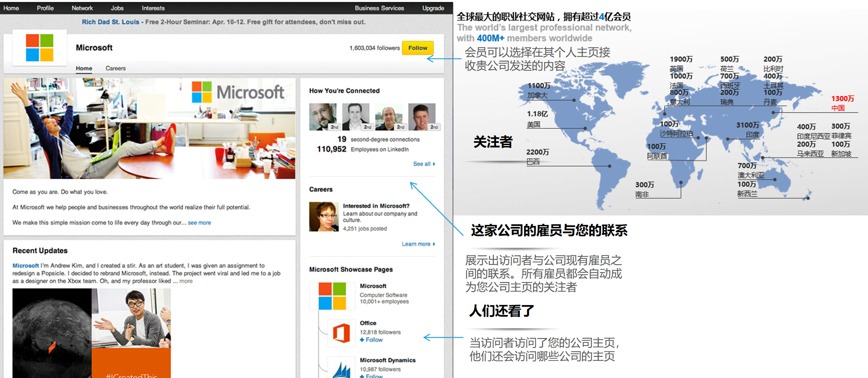
Task: Click the Microsoft author link in Recent Updates
Action: point(26,266)
